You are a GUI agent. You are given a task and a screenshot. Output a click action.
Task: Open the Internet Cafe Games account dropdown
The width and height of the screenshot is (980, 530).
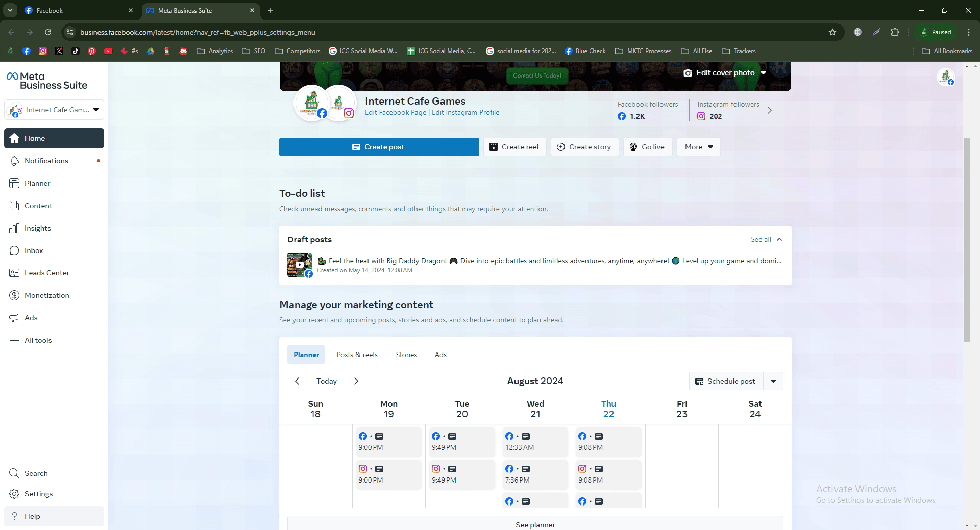coord(54,110)
